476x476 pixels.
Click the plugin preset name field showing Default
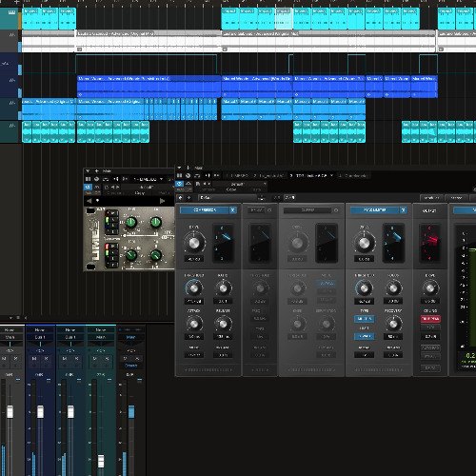(x=228, y=197)
